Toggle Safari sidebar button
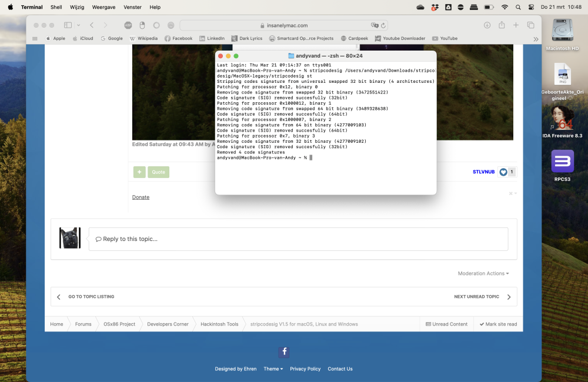Viewport: 588px width, 382px height. (68, 25)
